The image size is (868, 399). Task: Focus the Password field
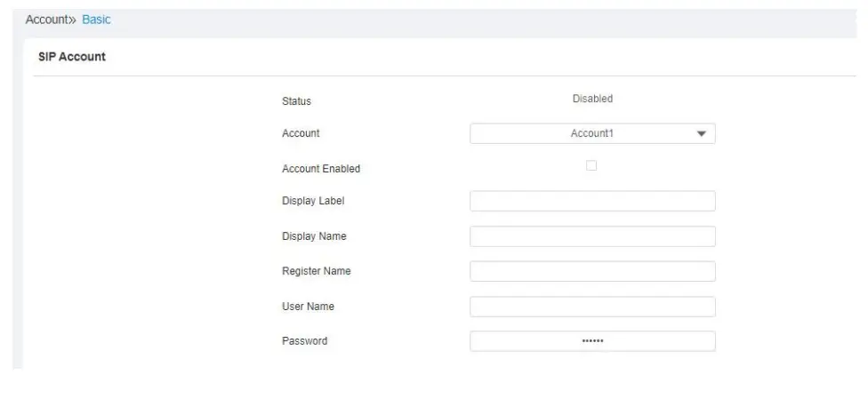(x=592, y=341)
